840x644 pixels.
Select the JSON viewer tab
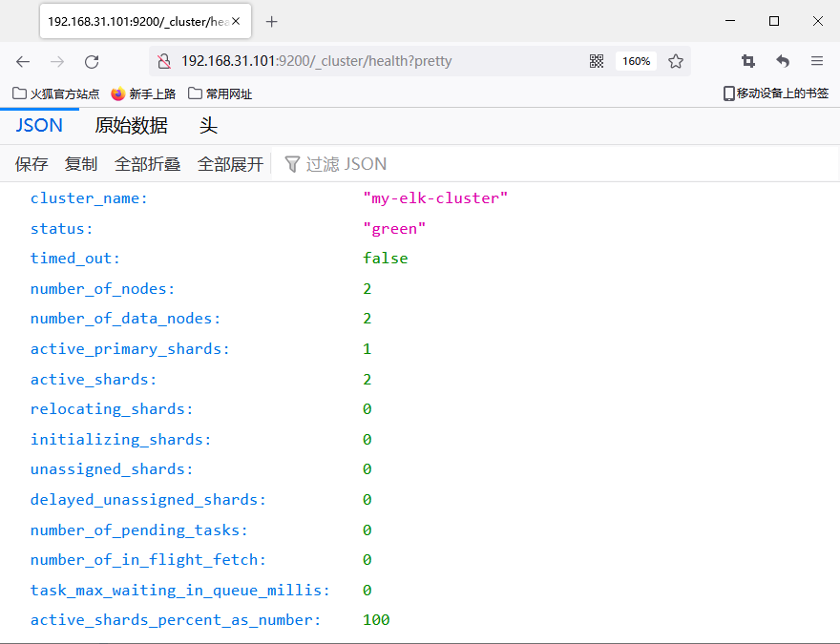[x=39, y=126]
